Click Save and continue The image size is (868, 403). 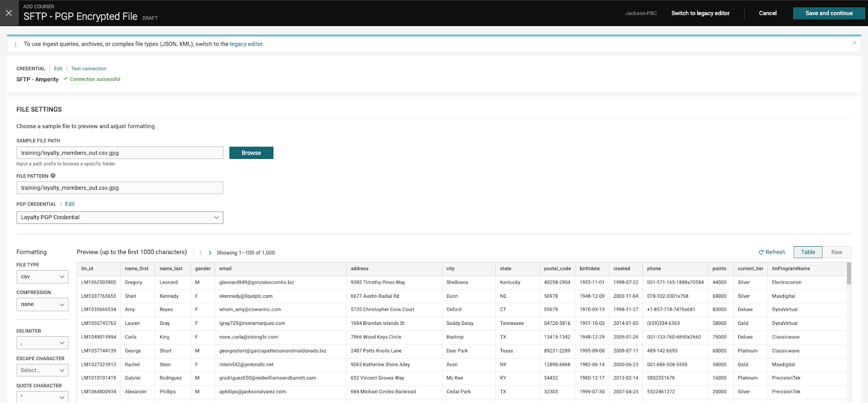click(828, 13)
